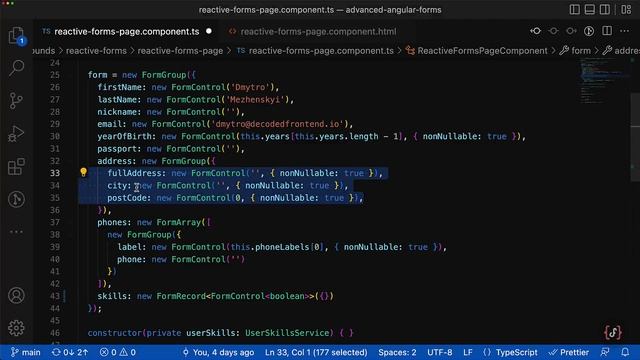The image size is (640, 360).
Task: Open reactive-forms breadcrumb folder
Action: 96,51
